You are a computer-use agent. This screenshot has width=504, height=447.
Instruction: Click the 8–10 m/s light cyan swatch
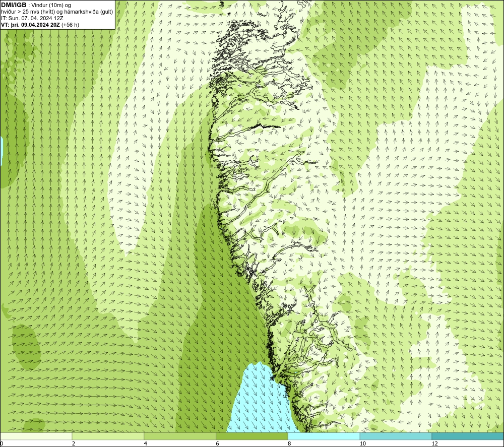324,436
